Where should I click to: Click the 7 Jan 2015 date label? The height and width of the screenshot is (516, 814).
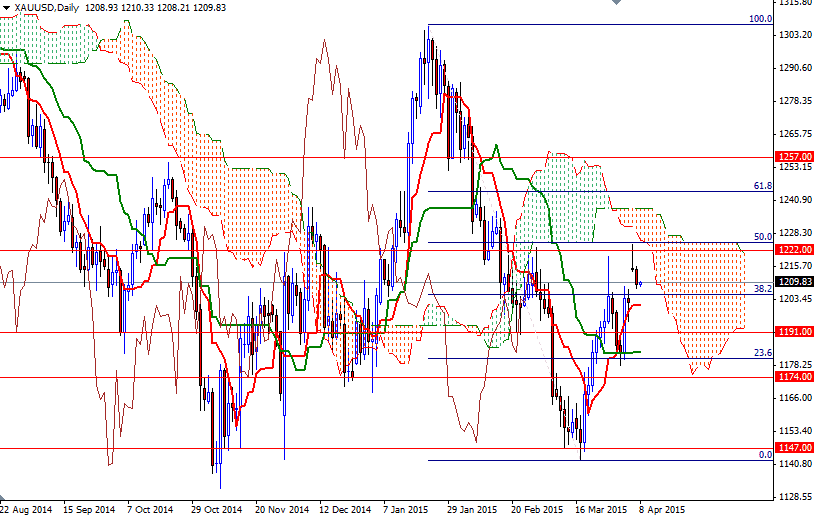[407, 508]
